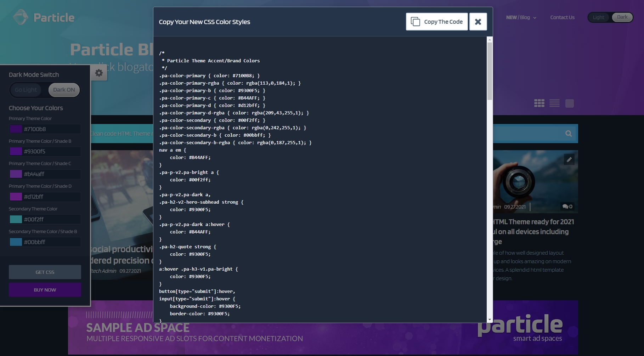Click the .pa-h2-quote strong code line
The image size is (644, 356).
[x=187, y=247]
